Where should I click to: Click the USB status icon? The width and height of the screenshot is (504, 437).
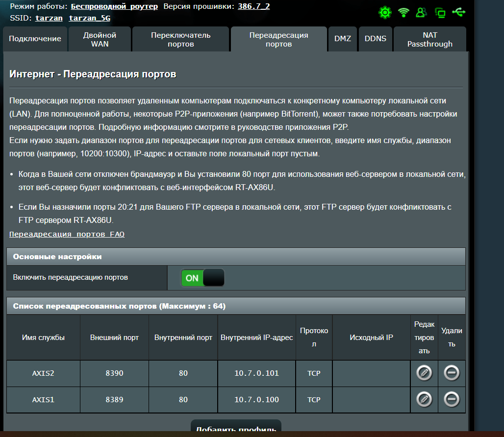pyautogui.click(x=459, y=12)
